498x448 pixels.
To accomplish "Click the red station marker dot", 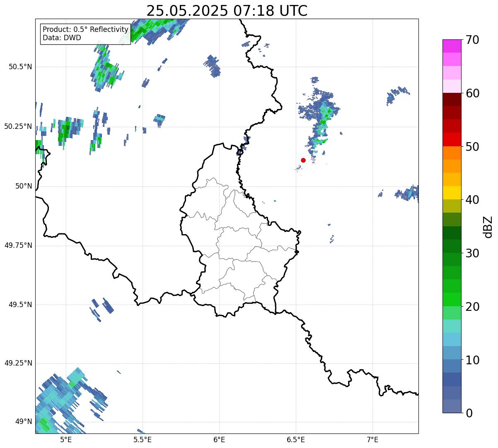I will pyautogui.click(x=303, y=160).
